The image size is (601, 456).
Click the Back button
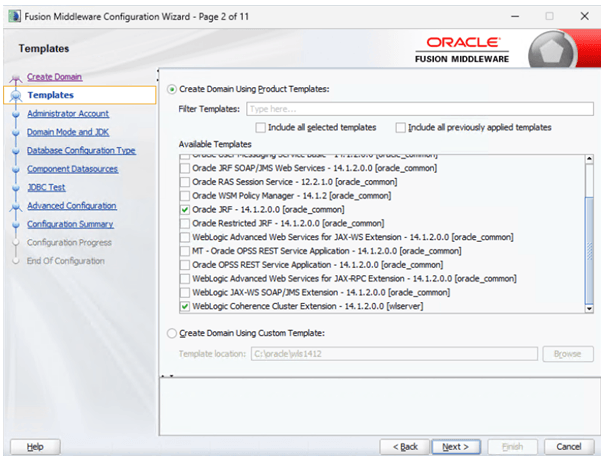405,447
